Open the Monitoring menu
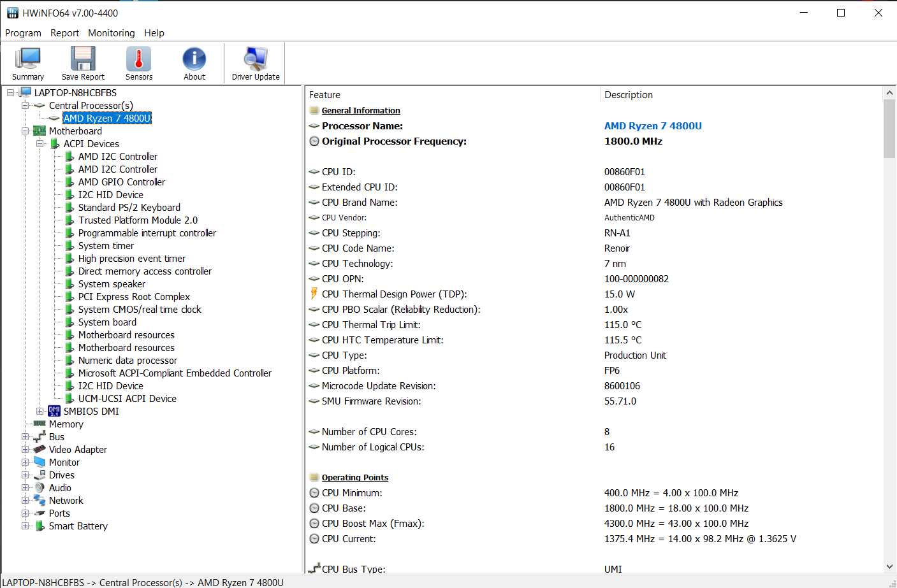The height and width of the screenshot is (588, 897). (x=112, y=33)
